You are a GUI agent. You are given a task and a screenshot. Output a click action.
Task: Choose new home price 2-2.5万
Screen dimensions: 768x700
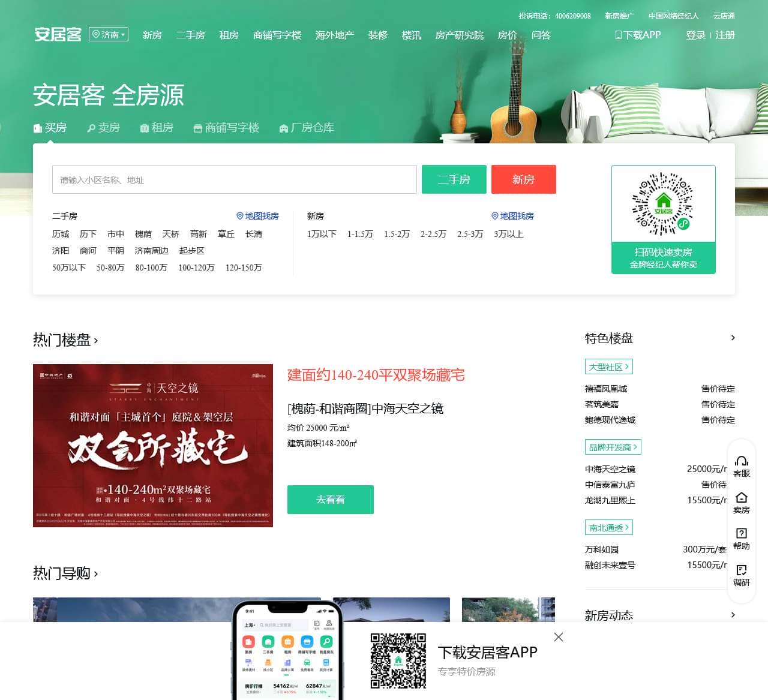[433, 234]
